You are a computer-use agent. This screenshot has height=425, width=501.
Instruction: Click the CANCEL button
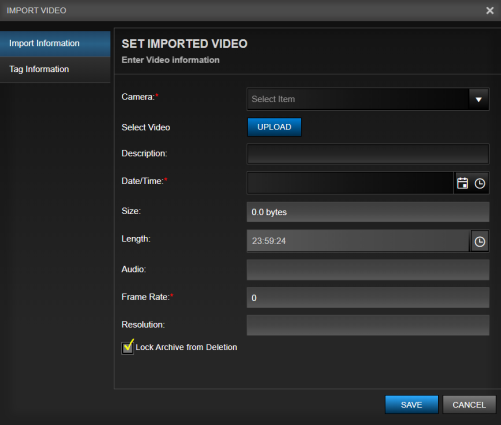click(x=469, y=405)
